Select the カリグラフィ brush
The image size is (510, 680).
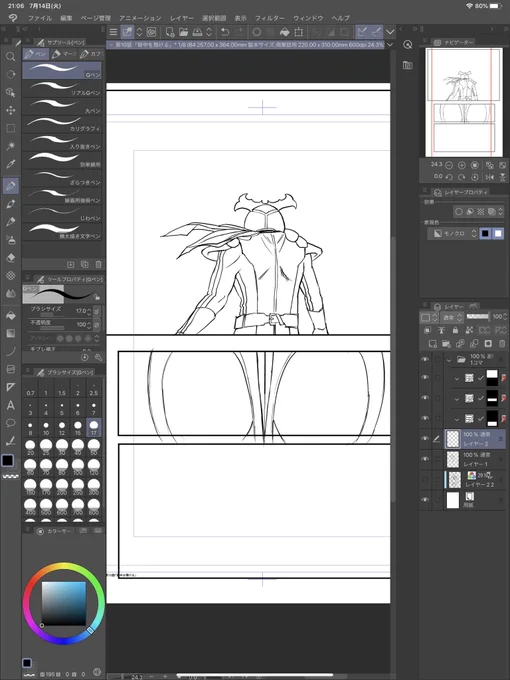coord(62,124)
